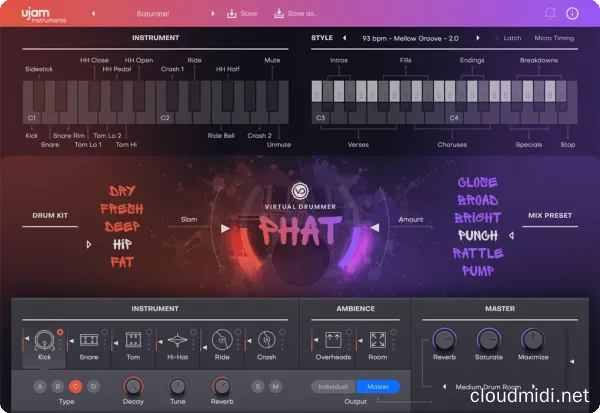Click the Slam arrow handle
600x413 pixels.
[225, 229]
